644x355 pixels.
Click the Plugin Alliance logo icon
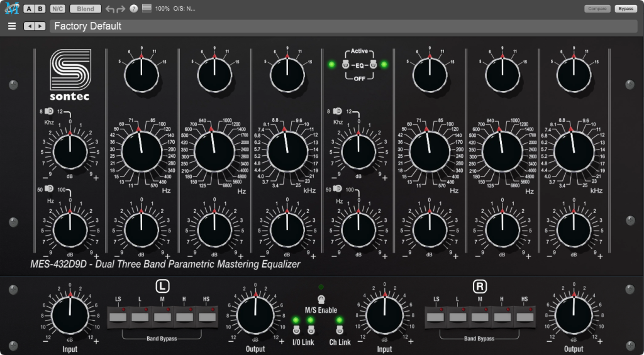[x=12, y=8]
